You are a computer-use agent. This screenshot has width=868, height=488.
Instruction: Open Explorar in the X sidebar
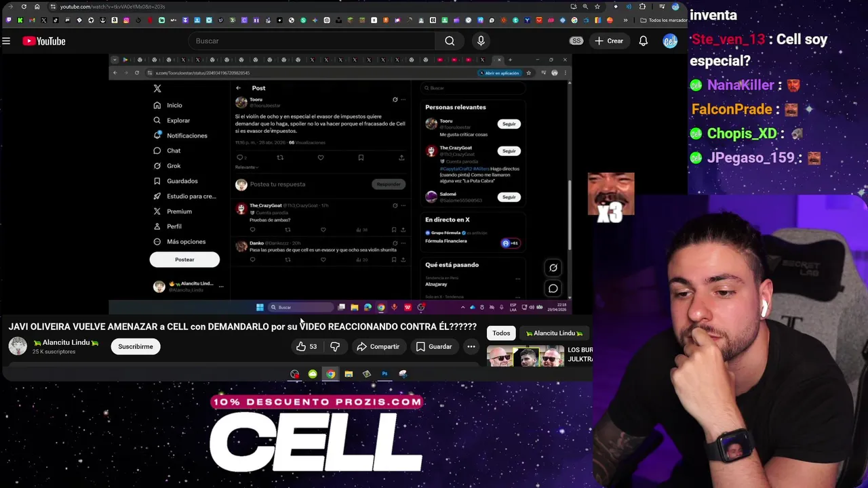(x=172, y=121)
